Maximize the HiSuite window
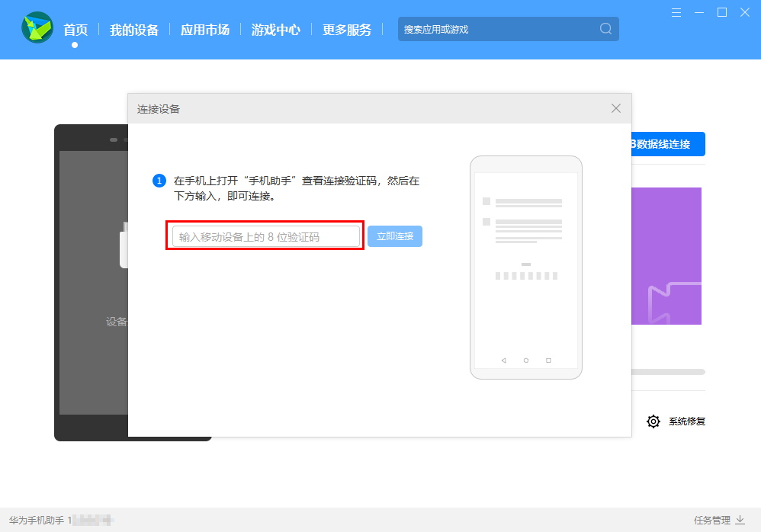This screenshot has width=761, height=532. pyautogui.click(x=721, y=13)
